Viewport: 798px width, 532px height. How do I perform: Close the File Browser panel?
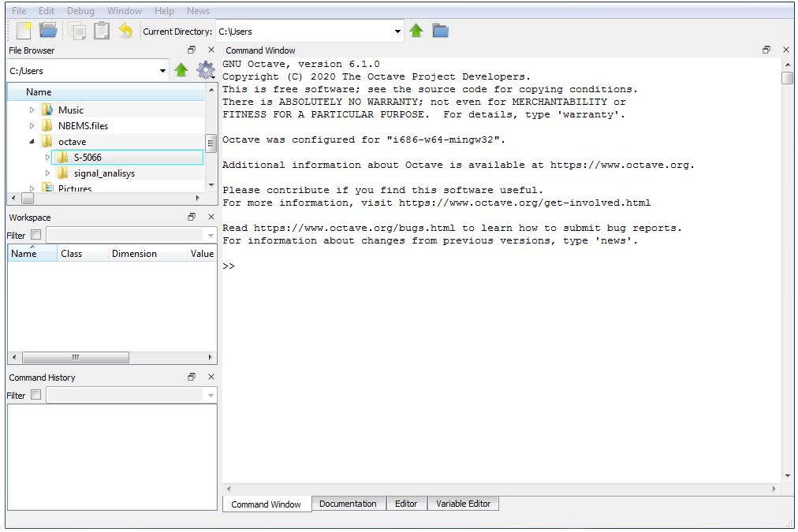point(211,50)
